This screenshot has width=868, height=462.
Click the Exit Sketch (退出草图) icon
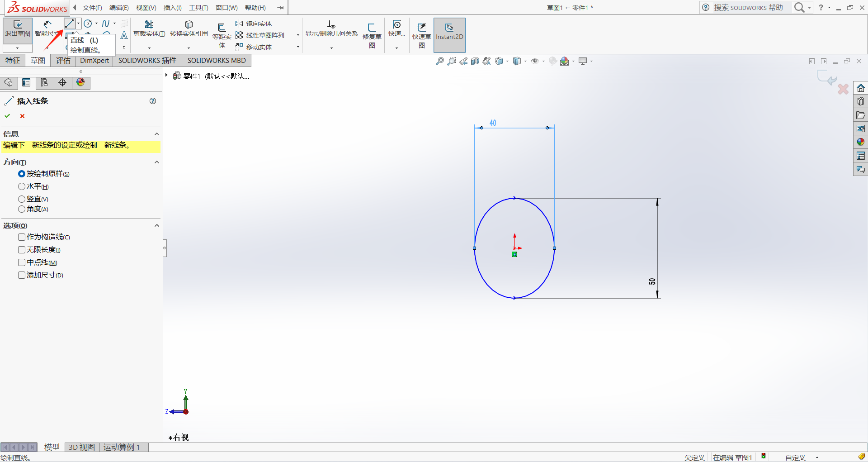click(x=17, y=29)
